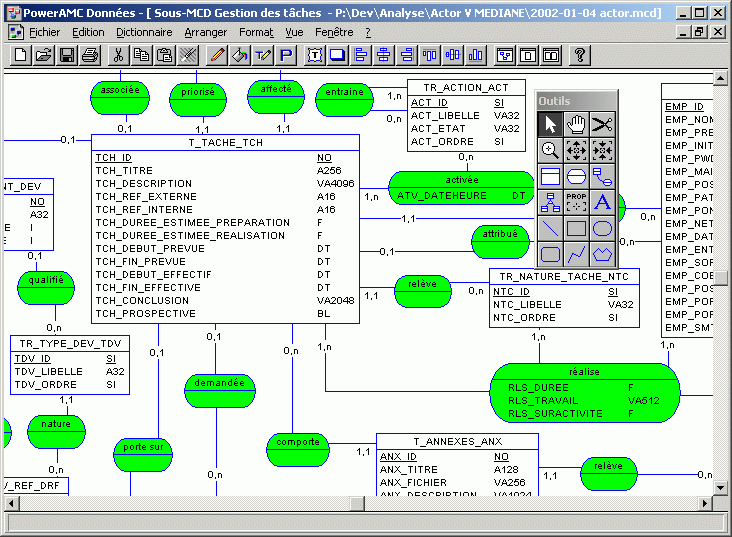The image size is (732, 537).
Task: Click the Save diskette icon in toolbar
Action: [x=67, y=55]
